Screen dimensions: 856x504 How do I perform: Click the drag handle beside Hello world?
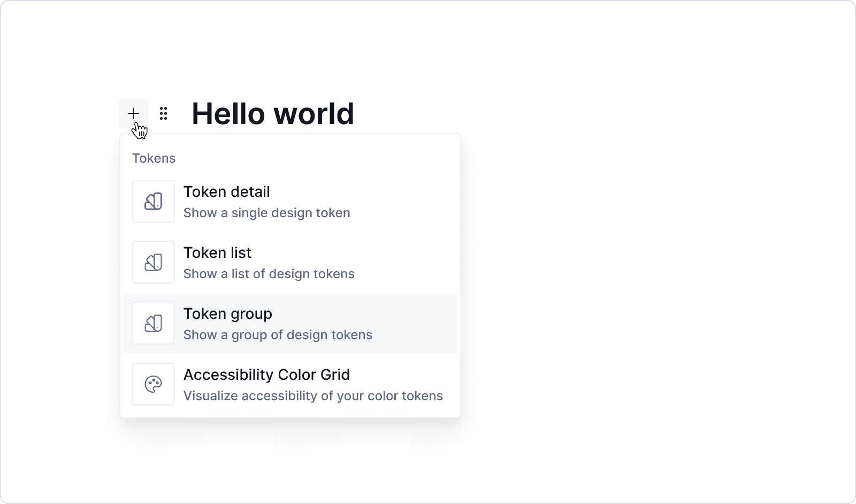pos(163,113)
